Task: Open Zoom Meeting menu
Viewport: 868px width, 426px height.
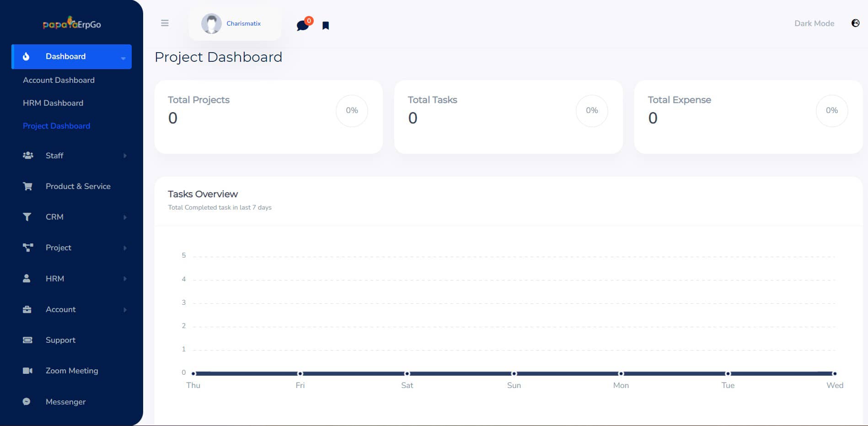Action: tap(72, 371)
